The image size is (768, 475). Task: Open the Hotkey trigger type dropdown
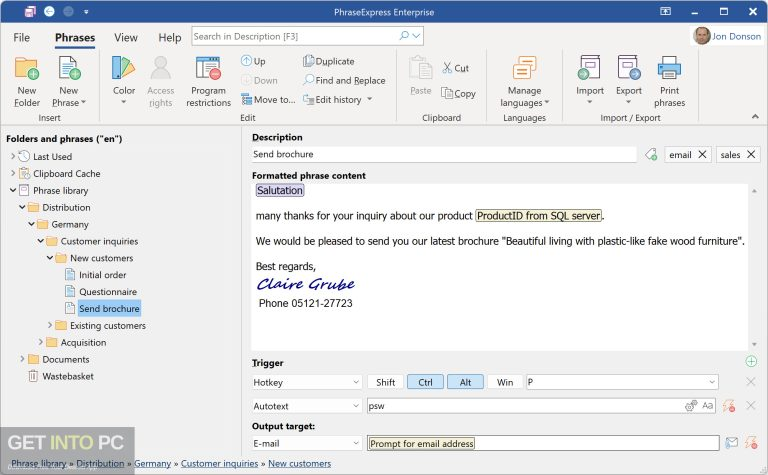click(x=306, y=382)
